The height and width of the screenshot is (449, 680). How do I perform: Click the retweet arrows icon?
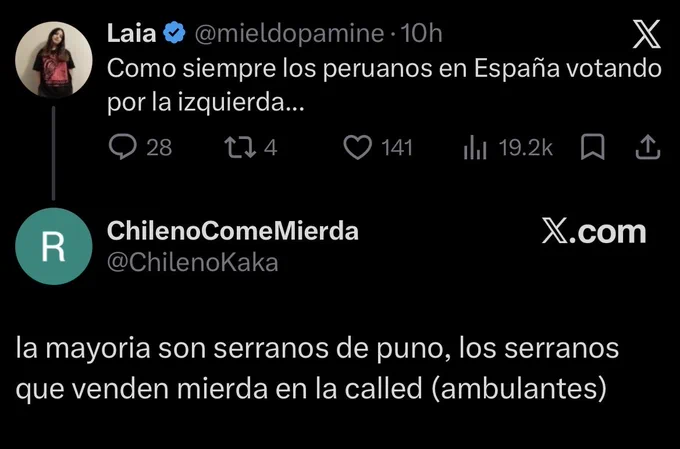[239, 147]
